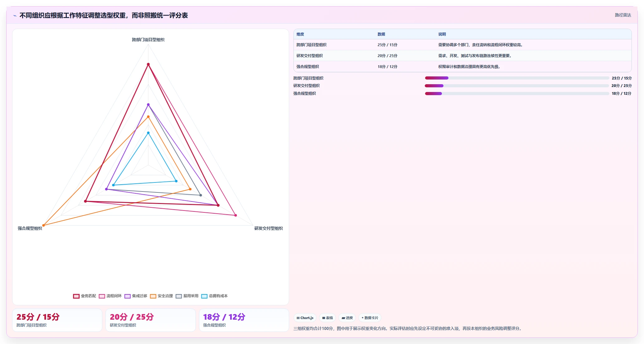The height and width of the screenshot is (344, 644).
Task: Select the 跨部门项目型组织 cell in the table
Action: [x=311, y=45]
